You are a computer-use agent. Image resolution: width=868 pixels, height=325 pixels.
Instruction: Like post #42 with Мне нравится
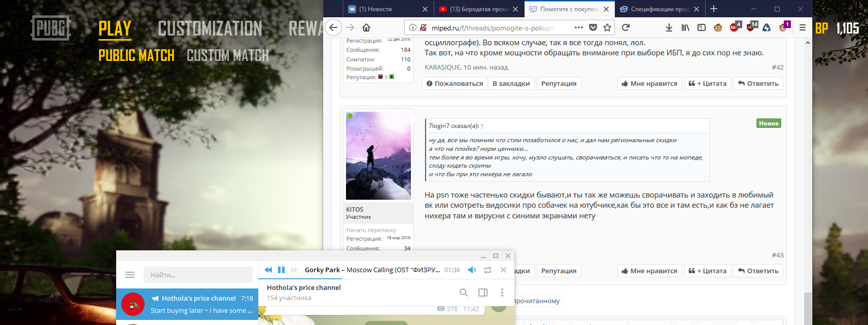(x=650, y=83)
